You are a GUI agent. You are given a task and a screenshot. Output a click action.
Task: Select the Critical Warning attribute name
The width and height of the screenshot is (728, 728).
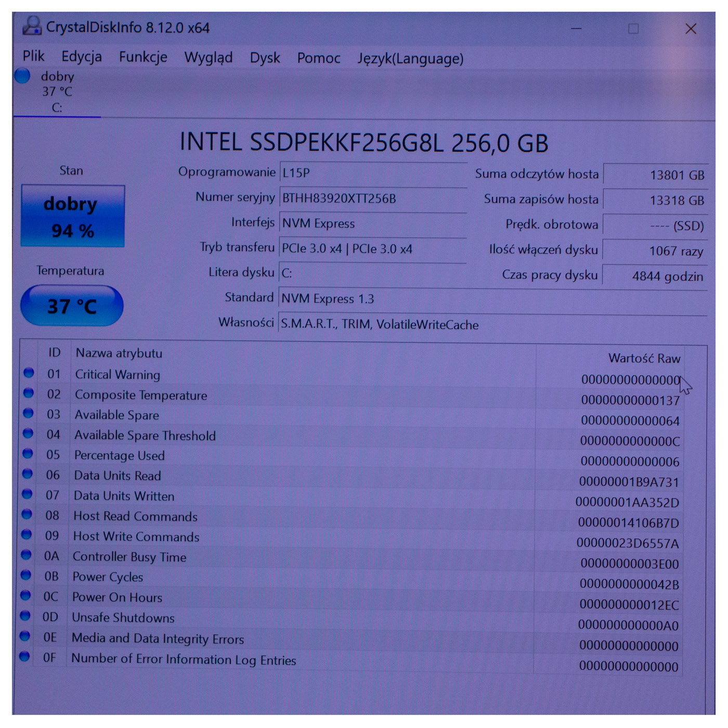point(118,374)
